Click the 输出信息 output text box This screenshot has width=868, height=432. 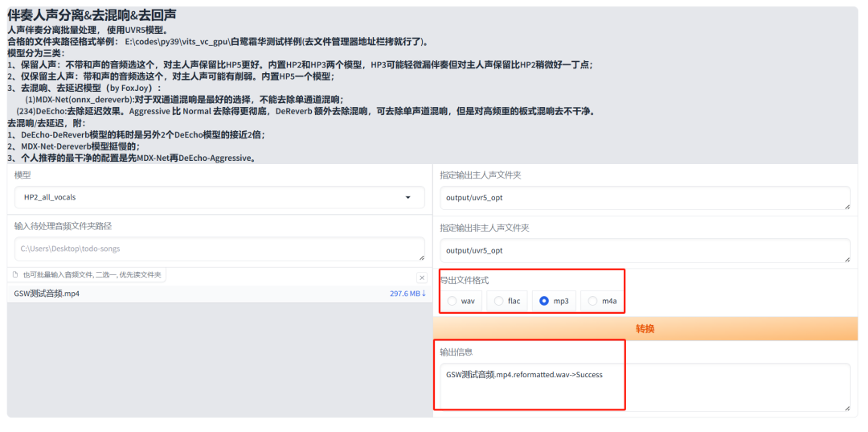(x=645, y=387)
